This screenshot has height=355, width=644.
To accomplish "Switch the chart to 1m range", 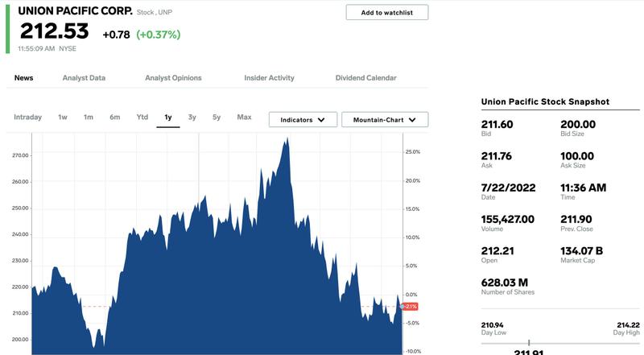I will coord(89,117).
